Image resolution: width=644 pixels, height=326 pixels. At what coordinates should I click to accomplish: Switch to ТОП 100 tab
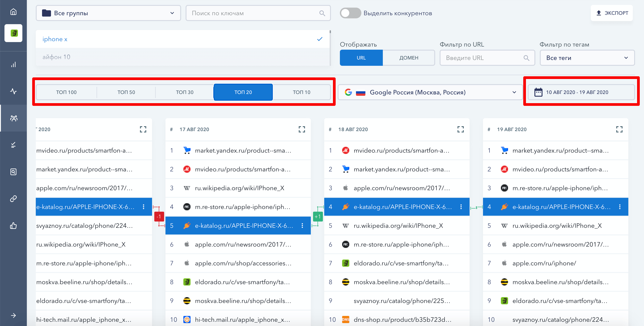click(66, 92)
